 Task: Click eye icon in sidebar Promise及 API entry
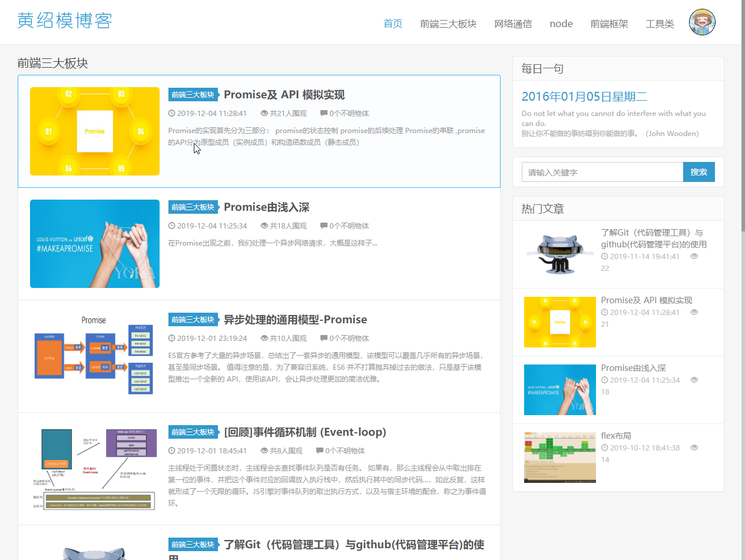[x=694, y=312]
